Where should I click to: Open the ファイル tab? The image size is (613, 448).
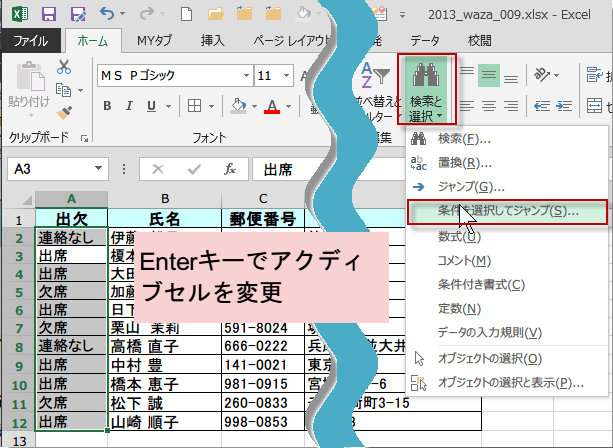[31, 40]
